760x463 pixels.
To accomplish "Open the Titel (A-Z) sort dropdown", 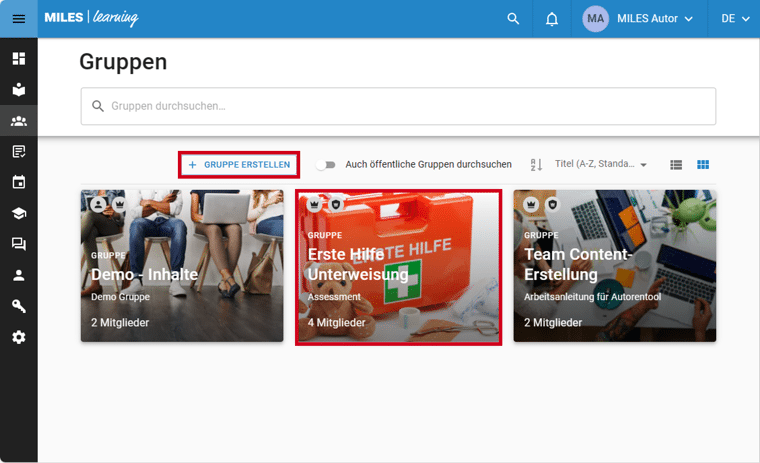I will pyautogui.click(x=600, y=165).
